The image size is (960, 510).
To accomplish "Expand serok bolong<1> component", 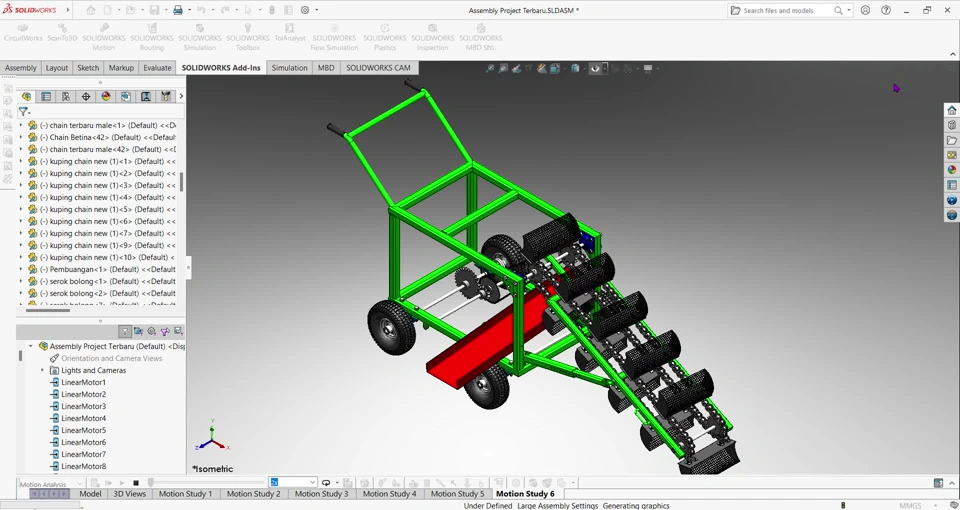I will [21, 281].
